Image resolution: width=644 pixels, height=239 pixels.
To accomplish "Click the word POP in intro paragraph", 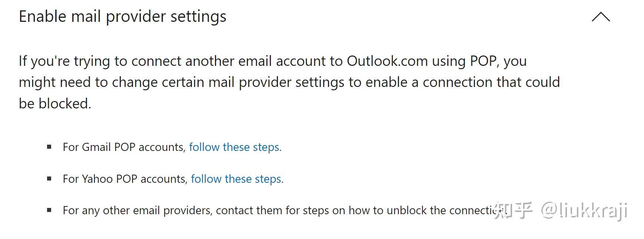I will [483, 61].
